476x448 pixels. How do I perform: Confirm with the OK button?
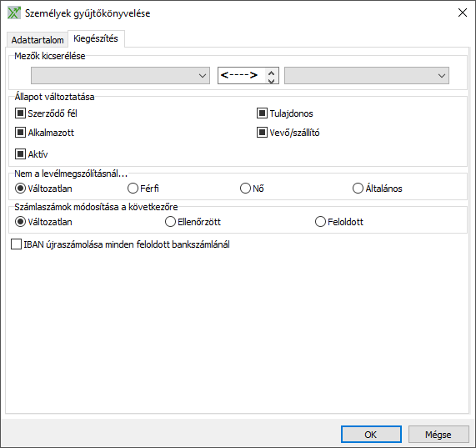371,435
